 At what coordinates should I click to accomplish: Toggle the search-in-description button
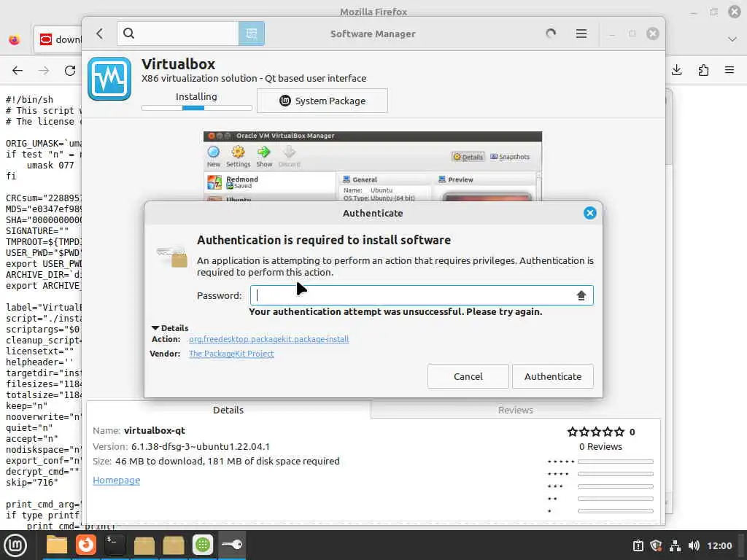[x=252, y=34]
